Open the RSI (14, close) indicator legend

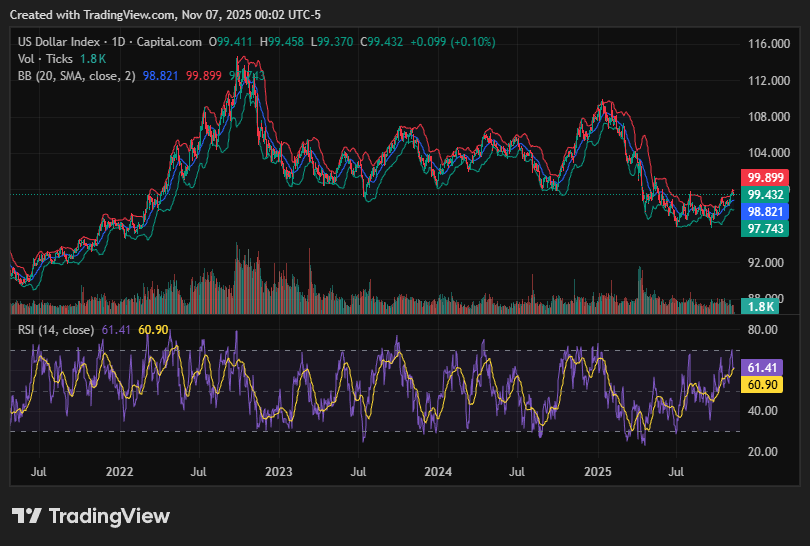coord(57,330)
